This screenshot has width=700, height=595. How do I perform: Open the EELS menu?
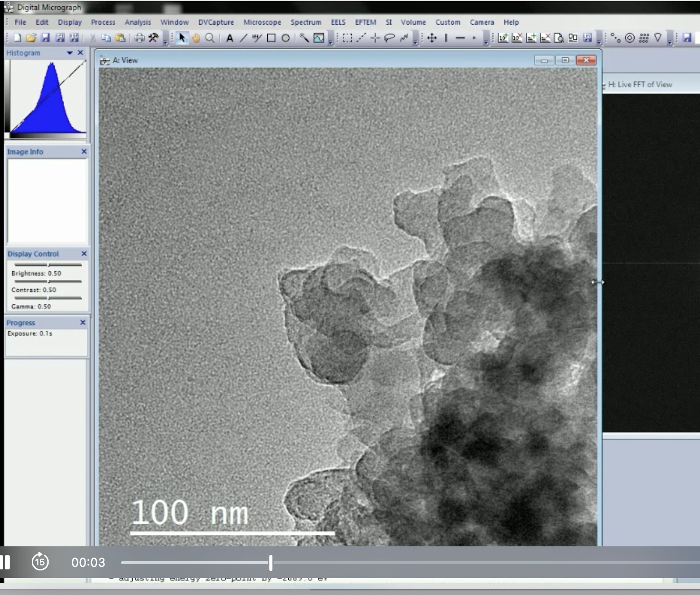click(x=338, y=22)
